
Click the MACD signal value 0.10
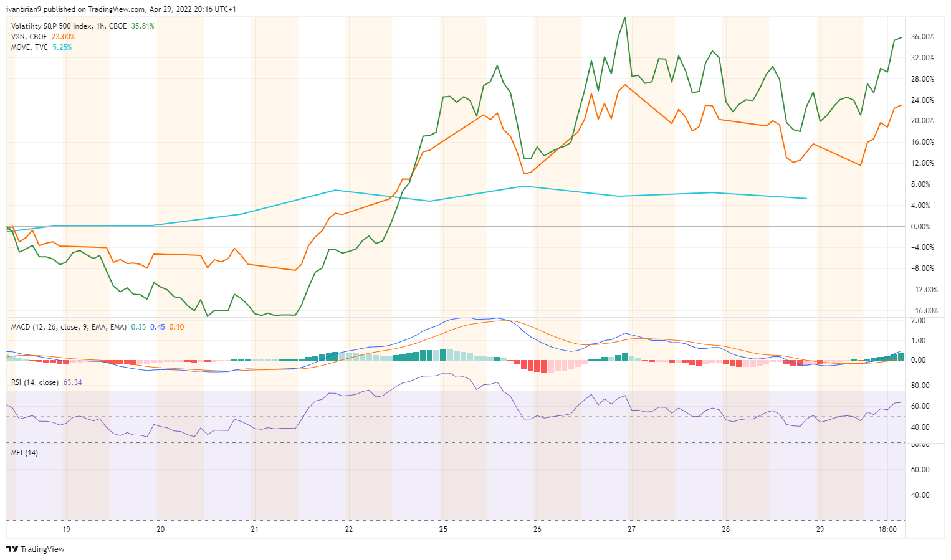(x=176, y=327)
